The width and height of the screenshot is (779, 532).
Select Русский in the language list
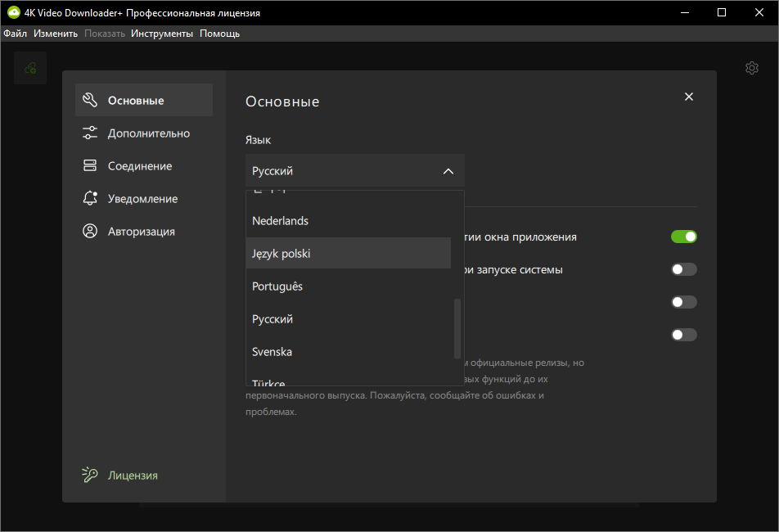[x=349, y=319]
